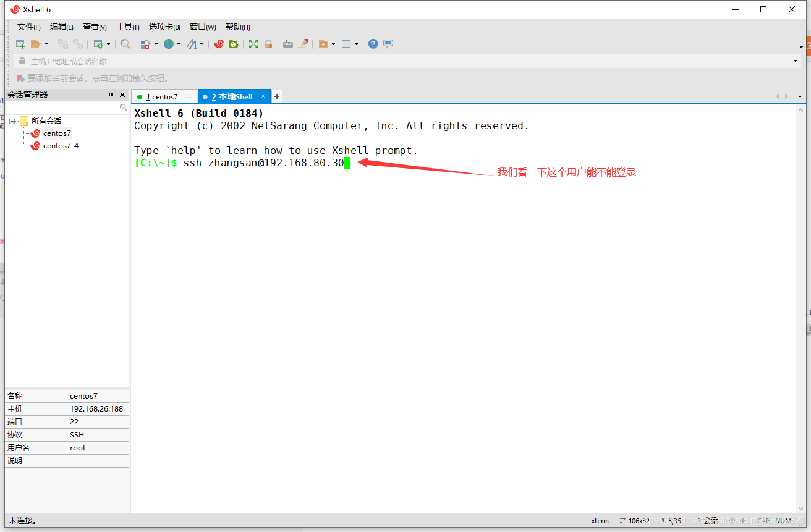Toggle full screen with green arrows icon
811x532 pixels.
(x=253, y=44)
